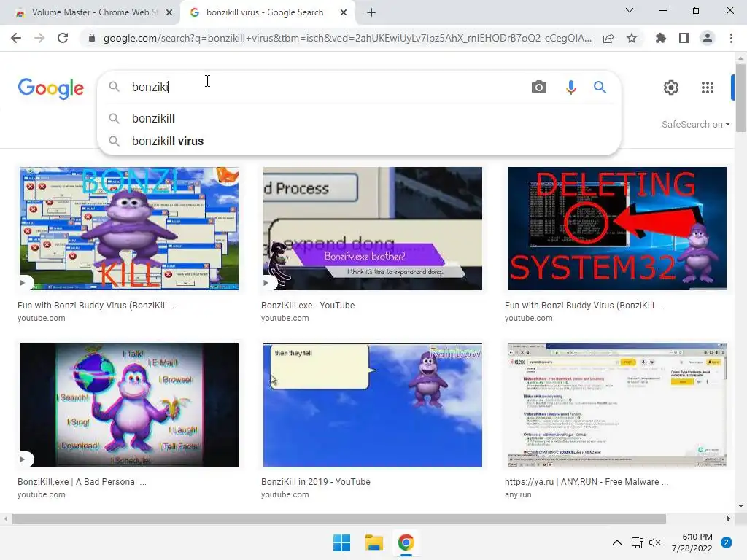The width and height of the screenshot is (747, 560).
Task: Open the Bonzi globe features thumbnail
Action: [129, 405]
